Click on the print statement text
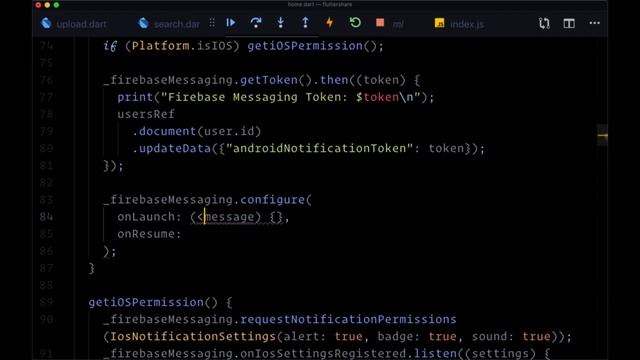Screen dimensions: 640x360 276,97
